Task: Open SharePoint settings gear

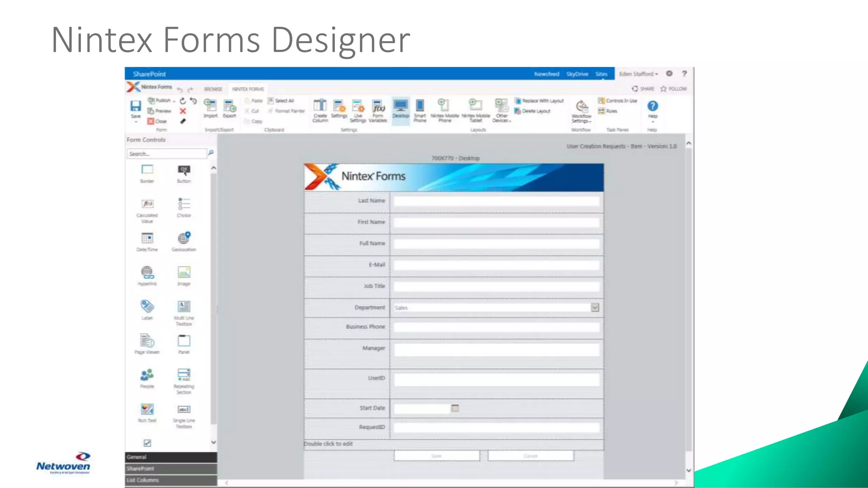Action: [x=669, y=73]
